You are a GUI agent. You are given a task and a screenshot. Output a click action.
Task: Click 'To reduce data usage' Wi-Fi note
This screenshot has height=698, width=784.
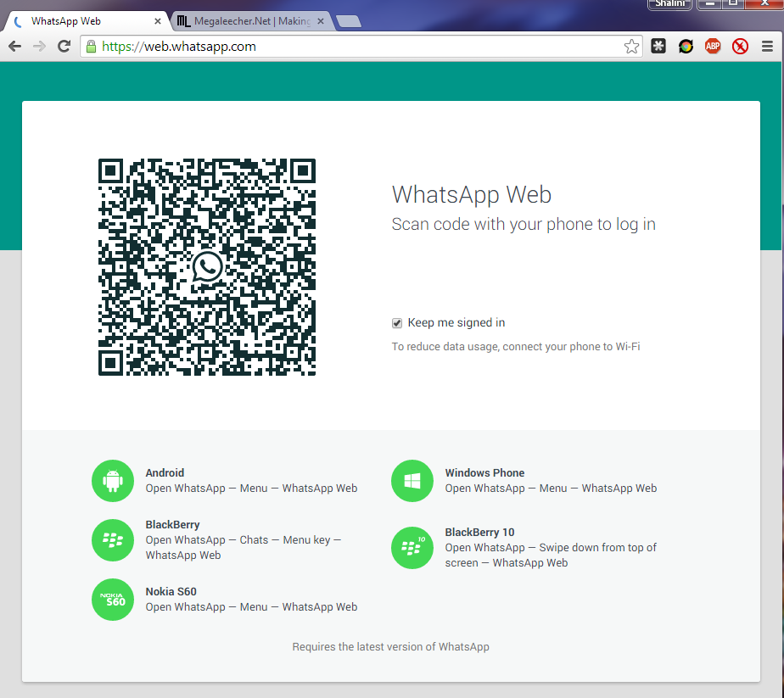pos(516,347)
